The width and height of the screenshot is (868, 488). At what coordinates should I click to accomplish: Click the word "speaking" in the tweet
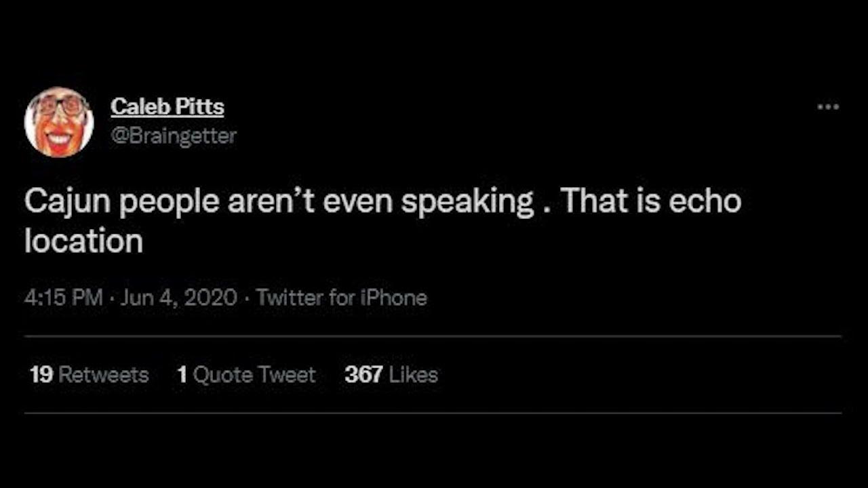[x=468, y=202]
